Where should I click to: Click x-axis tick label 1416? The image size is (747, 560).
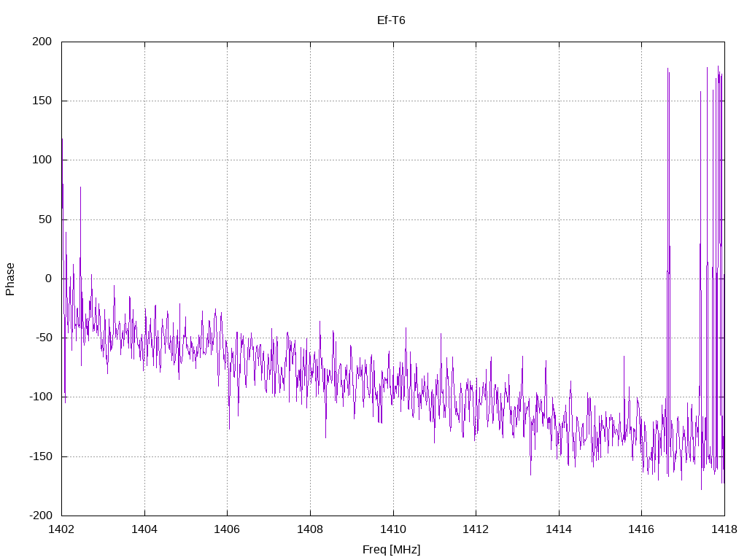tap(642, 529)
